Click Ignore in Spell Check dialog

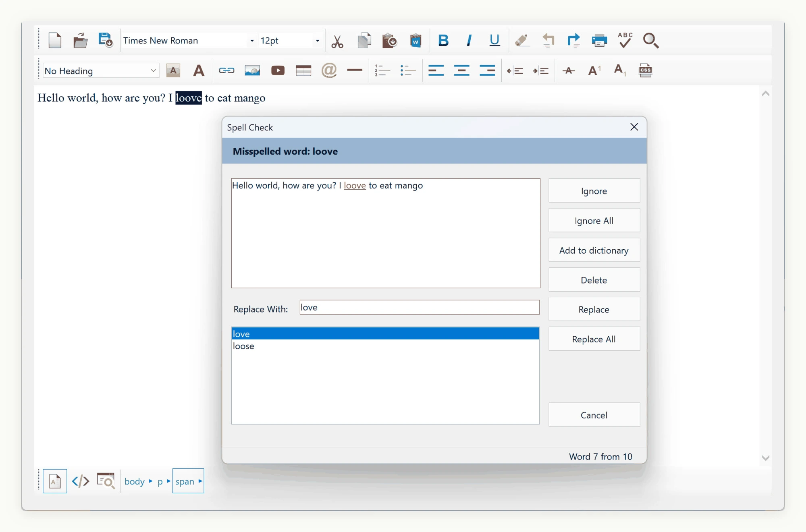coord(594,191)
